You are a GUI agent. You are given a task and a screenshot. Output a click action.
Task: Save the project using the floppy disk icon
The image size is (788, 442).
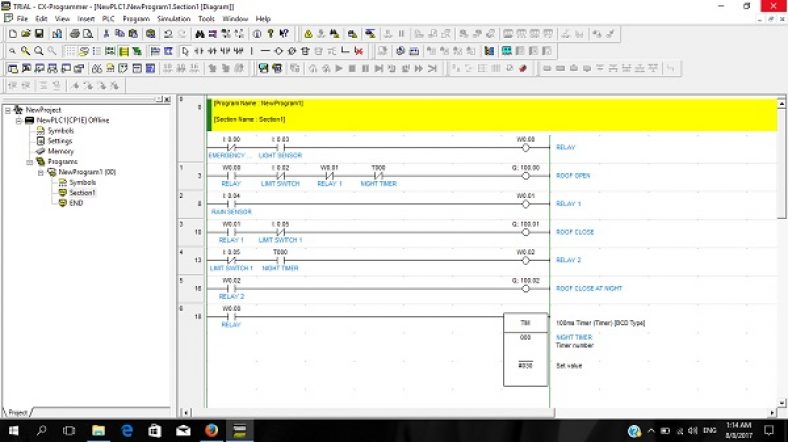39,34
